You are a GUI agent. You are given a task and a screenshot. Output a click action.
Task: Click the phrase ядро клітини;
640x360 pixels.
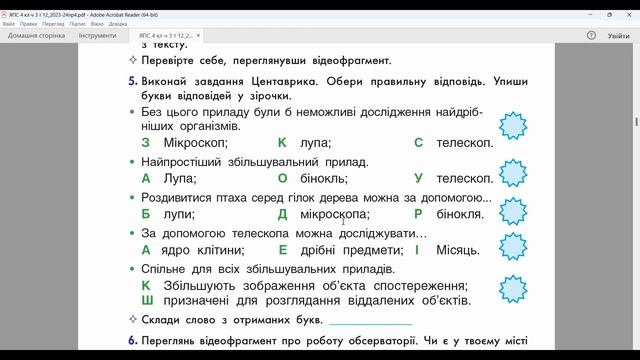(x=202, y=250)
